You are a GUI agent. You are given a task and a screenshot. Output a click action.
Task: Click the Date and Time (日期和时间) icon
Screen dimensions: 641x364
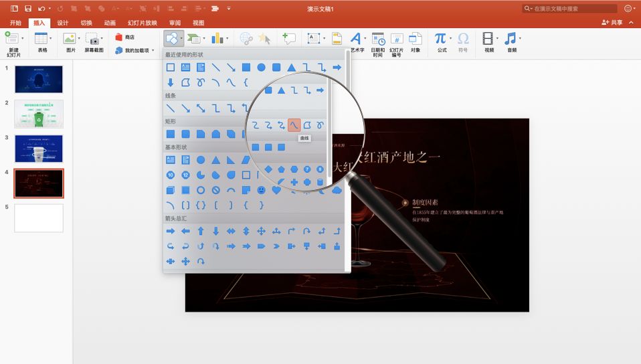pyautogui.click(x=378, y=38)
